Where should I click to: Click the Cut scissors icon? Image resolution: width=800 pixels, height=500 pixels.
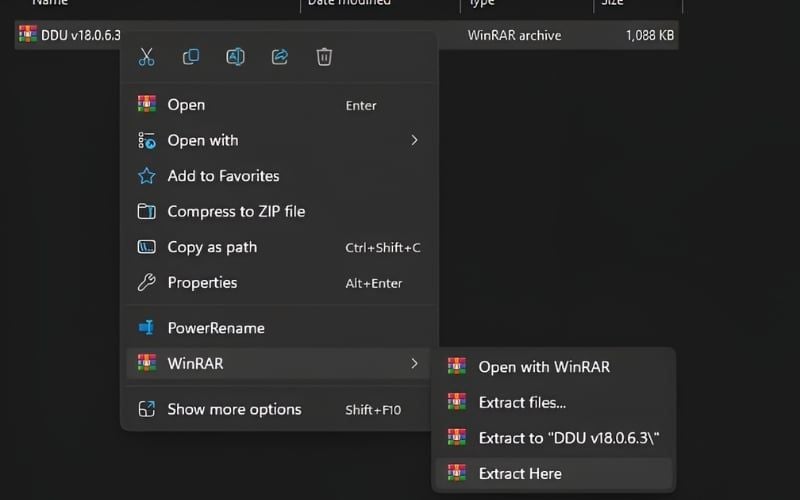[x=147, y=57]
